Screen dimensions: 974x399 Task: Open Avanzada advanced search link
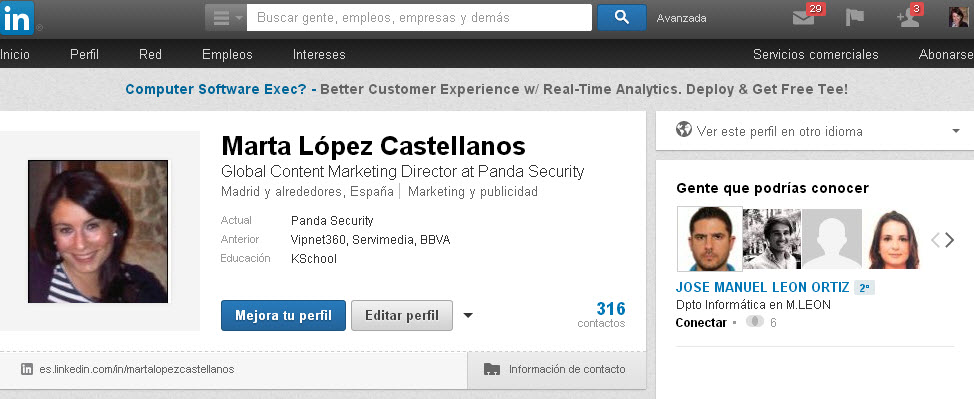[x=681, y=19]
